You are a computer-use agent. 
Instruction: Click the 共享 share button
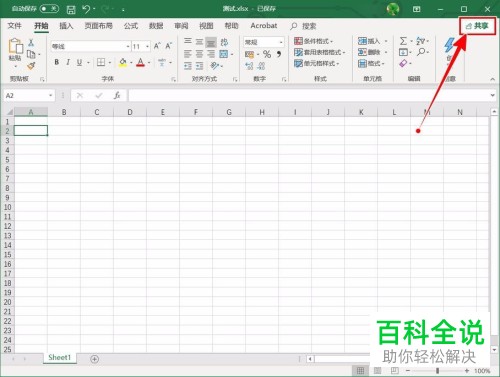coord(477,26)
